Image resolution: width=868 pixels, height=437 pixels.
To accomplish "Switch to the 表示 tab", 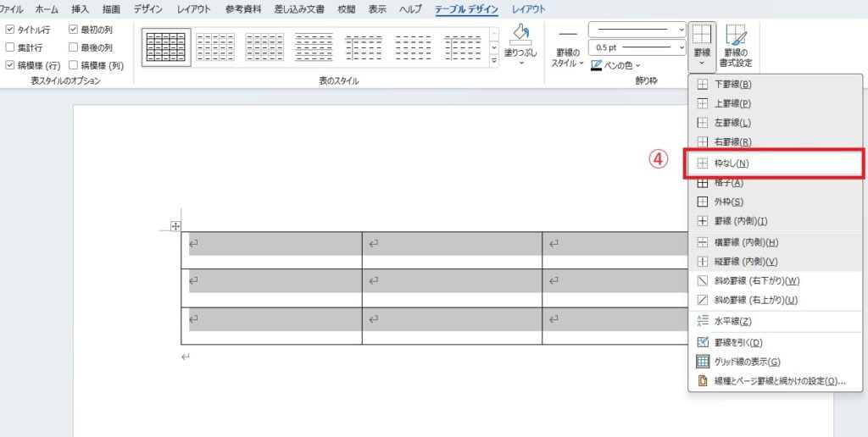I will [377, 8].
